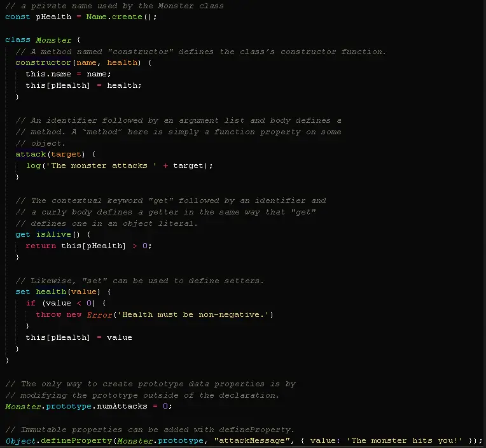Click the throw keyword
Image resolution: width=486 pixels, height=448 pixels.
[48, 314]
